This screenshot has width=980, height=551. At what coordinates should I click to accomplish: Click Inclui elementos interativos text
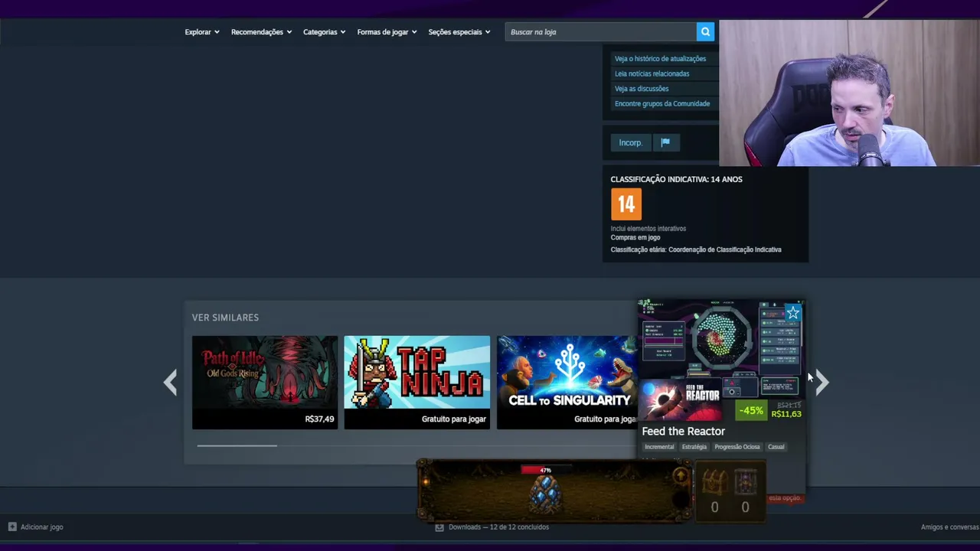click(648, 229)
